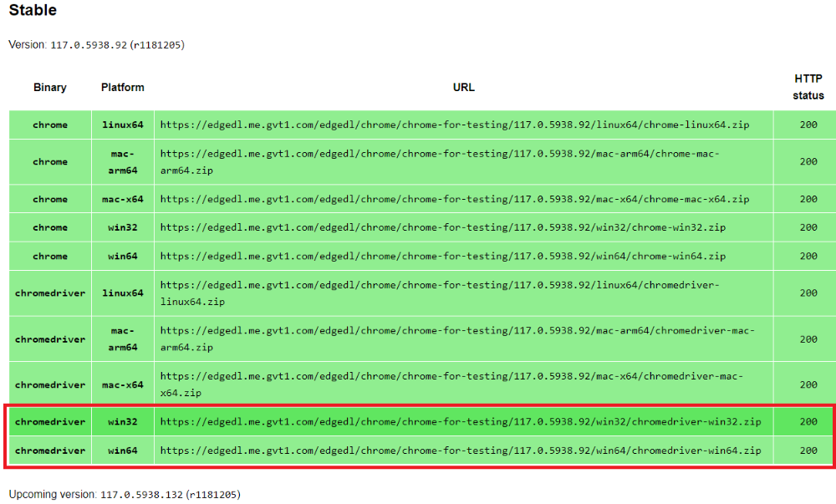836x504 pixels.
Task: Click the linux64 platform cell for chromedriver
Action: pos(123,293)
